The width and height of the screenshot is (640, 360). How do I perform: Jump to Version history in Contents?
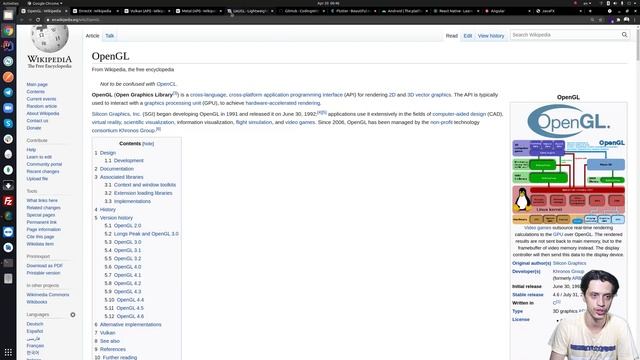pos(116,218)
